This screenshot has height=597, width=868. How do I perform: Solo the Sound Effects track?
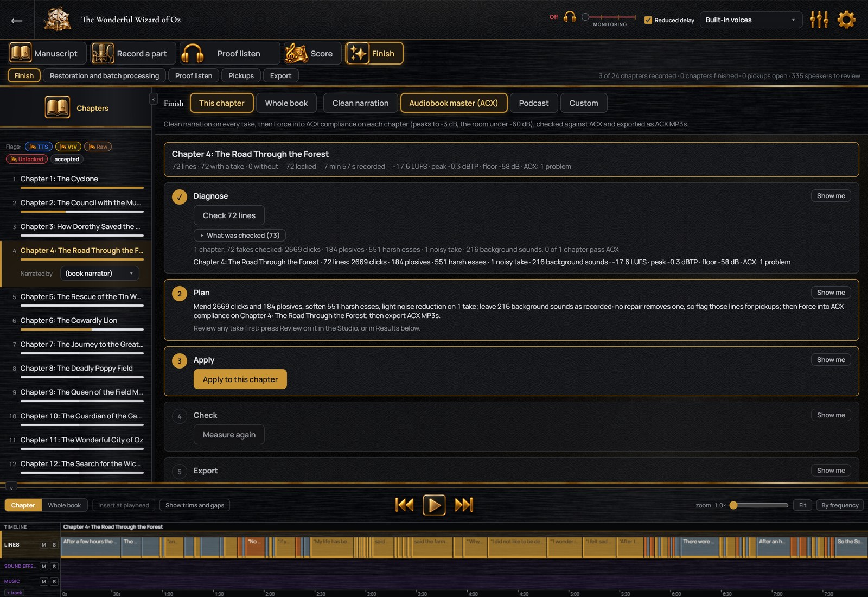[54, 566]
